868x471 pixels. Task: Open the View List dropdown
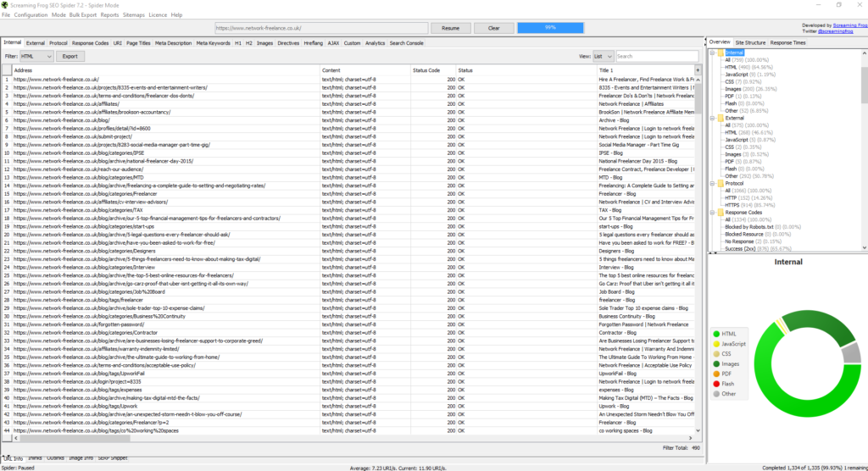click(x=603, y=57)
